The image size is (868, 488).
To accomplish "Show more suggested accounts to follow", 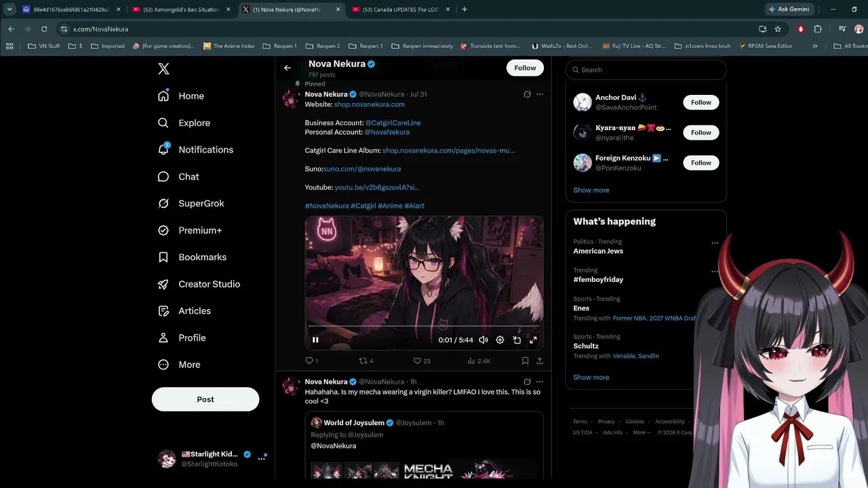I will point(591,190).
